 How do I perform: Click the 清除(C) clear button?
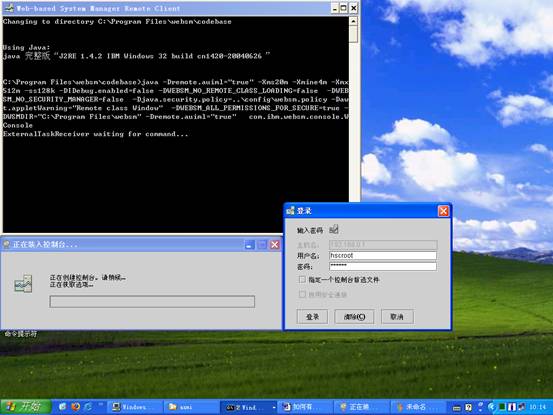click(x=354, y=317)
